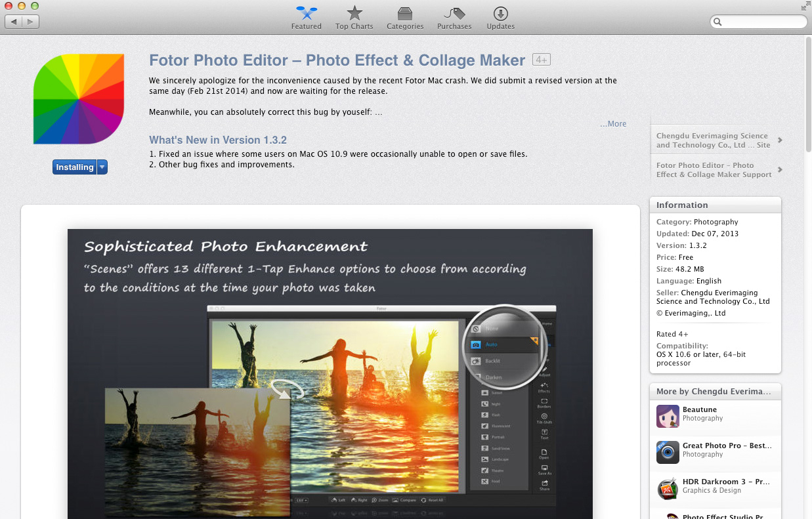The image size is (812, 519).
Task: Click the Great Photo Pro app icon
Action: (x=668, y=452)
